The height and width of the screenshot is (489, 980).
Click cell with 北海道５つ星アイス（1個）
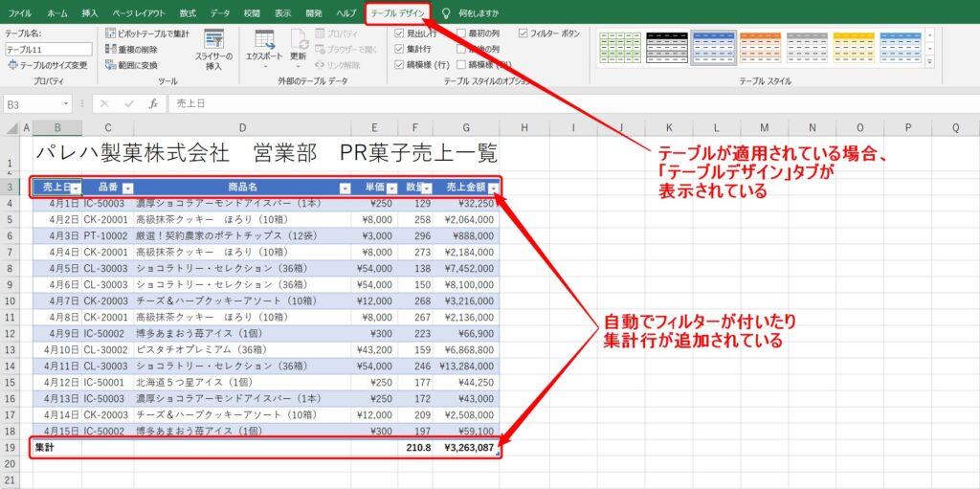click(242, 382)
